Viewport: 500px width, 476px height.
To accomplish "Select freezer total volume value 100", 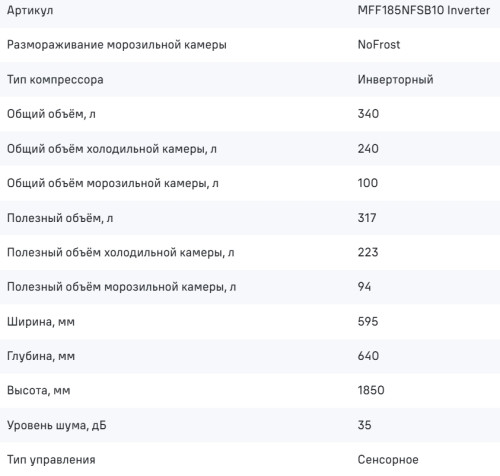I will pos(368,183).
